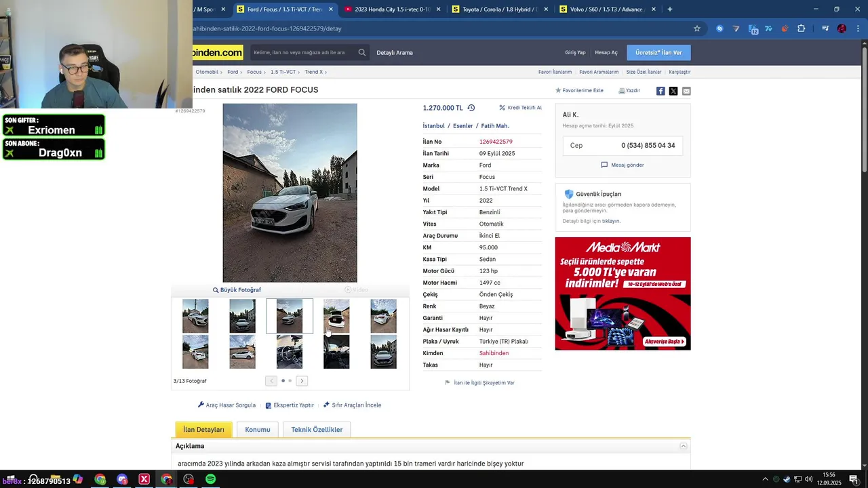Screen dimensions: 868x488
Task: Open Detaylı Arama
Action: 395,52
